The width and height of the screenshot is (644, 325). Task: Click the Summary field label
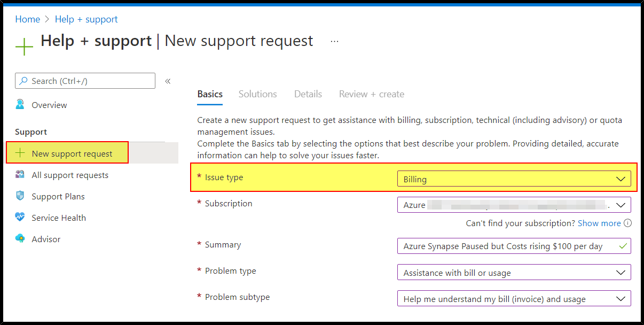pos(223,244)
